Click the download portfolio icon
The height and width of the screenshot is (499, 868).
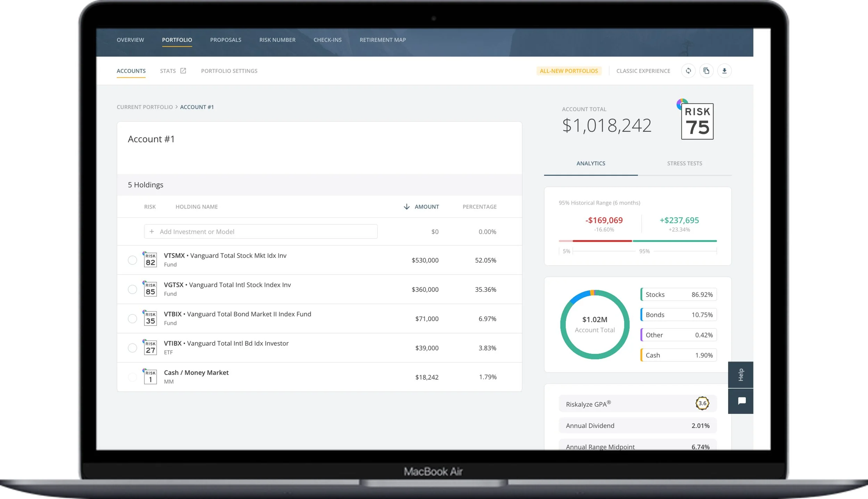[724, 71]
